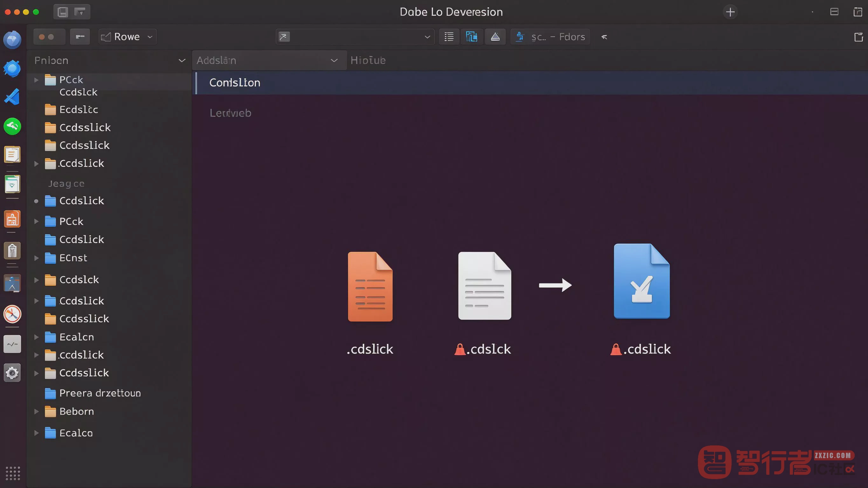The width and height of the screenshot is (868, 488).
Task: Expand the ECnst folder
Action: 36,258
